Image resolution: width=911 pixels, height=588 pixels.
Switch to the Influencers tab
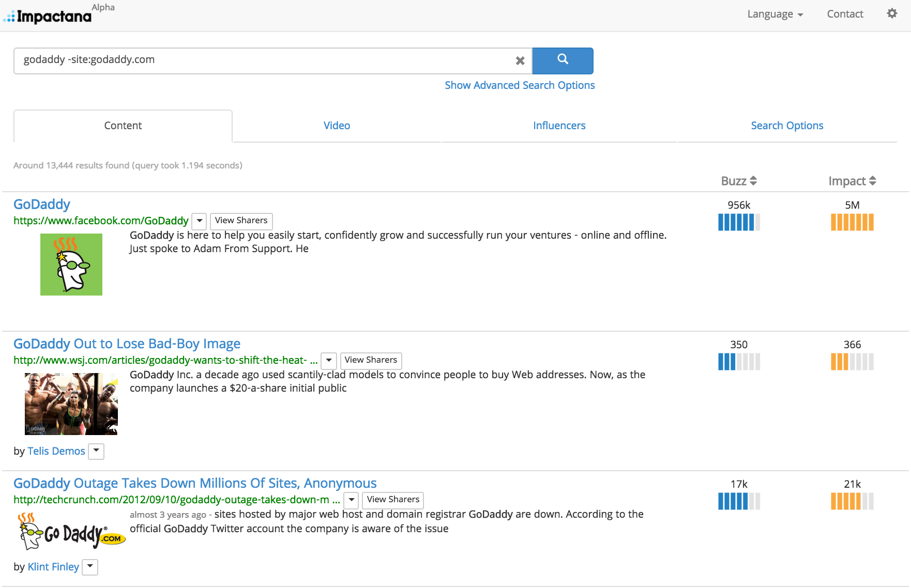tap(559, 126)
